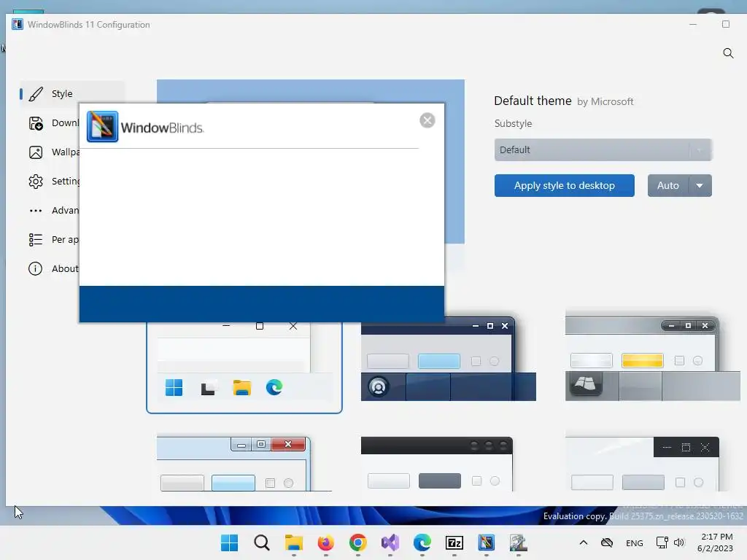Open the About info icon
The height and width of the screenshot is (560, 747).
click(x=35, y=268)
